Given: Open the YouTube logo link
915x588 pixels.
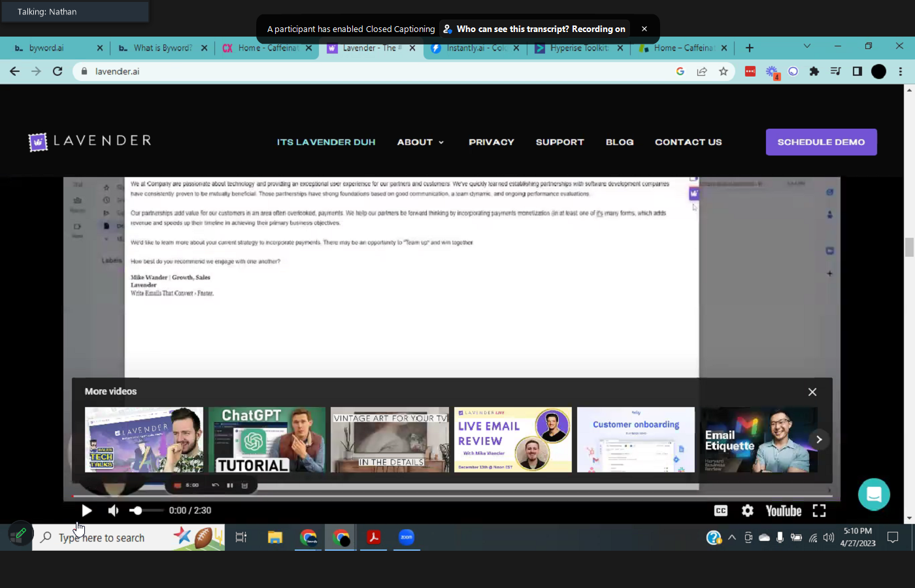Looking at the screenshot, I should pos(783,510).
